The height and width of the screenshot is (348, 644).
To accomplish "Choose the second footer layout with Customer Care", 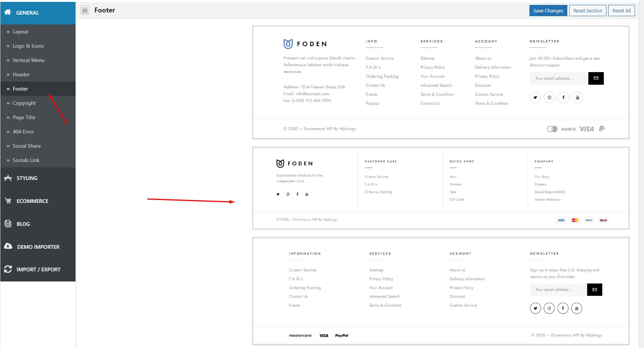I will 441,188.
